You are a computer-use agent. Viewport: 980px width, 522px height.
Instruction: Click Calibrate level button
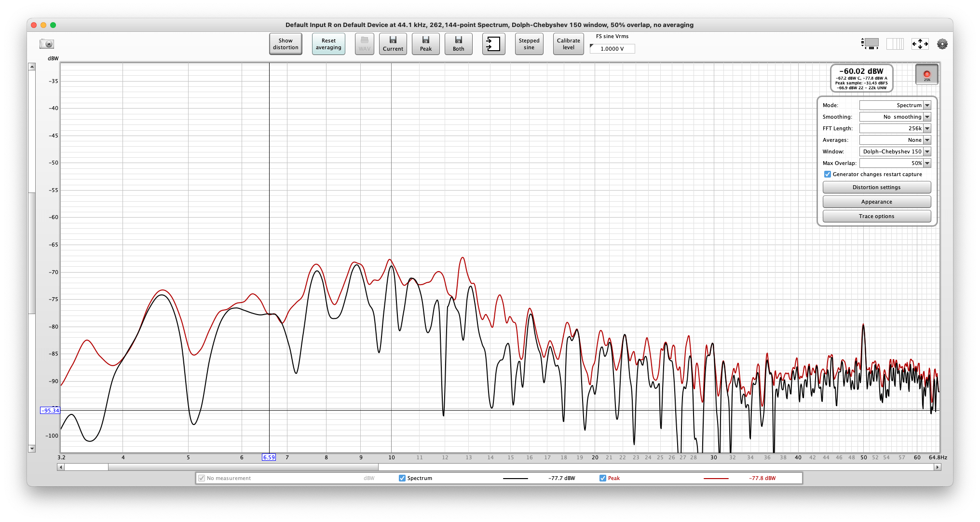point(569,44)
